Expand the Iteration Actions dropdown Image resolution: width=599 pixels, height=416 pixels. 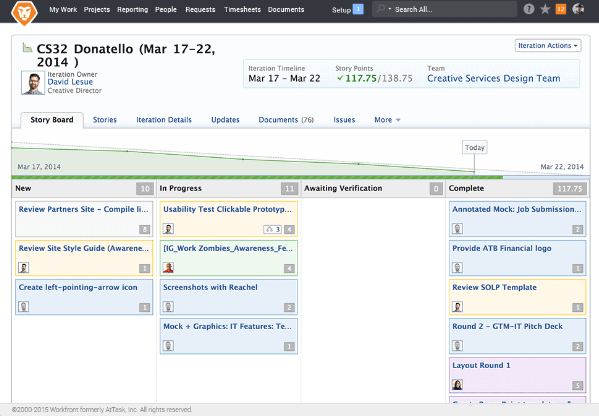pyautogui.click(x=548, y=45)
